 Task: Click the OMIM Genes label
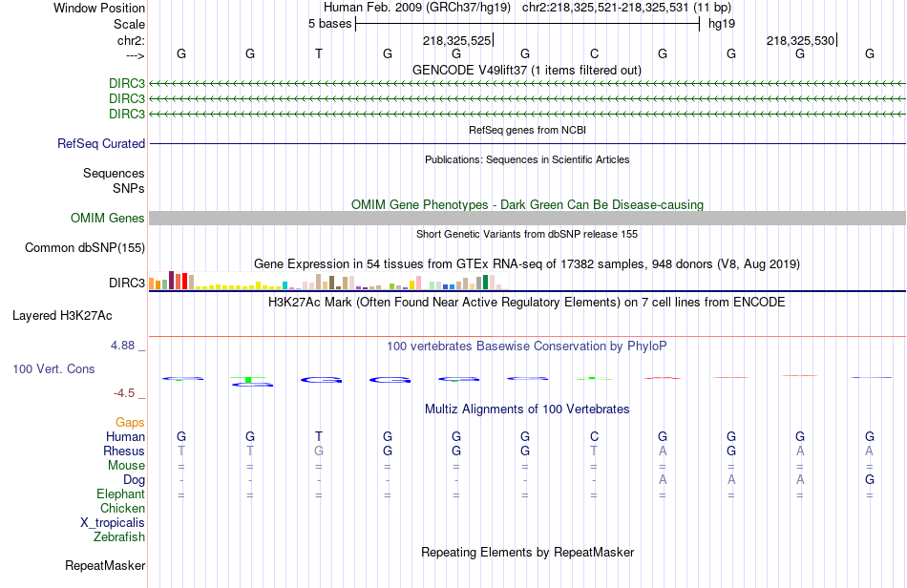tap(108, 218)
